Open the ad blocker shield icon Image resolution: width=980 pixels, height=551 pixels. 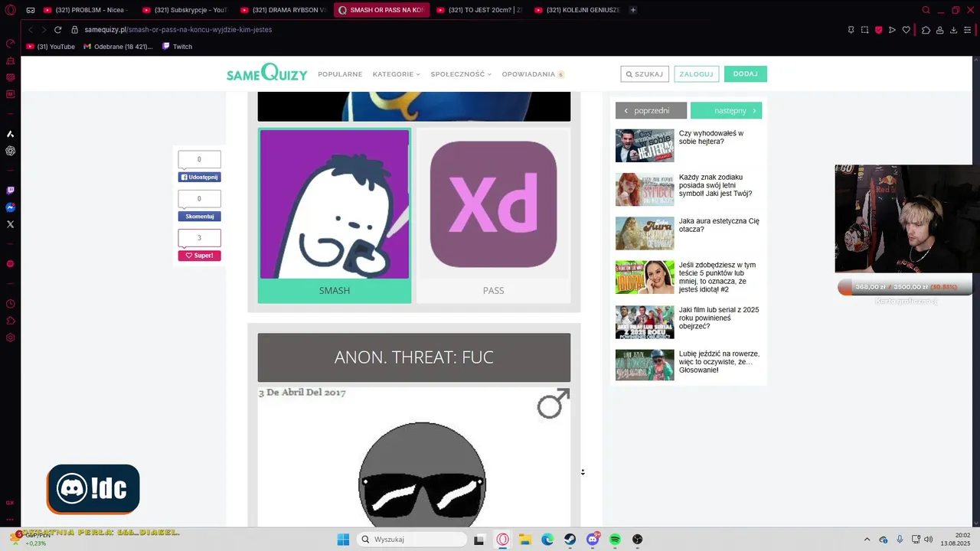(x=878, y=30)
